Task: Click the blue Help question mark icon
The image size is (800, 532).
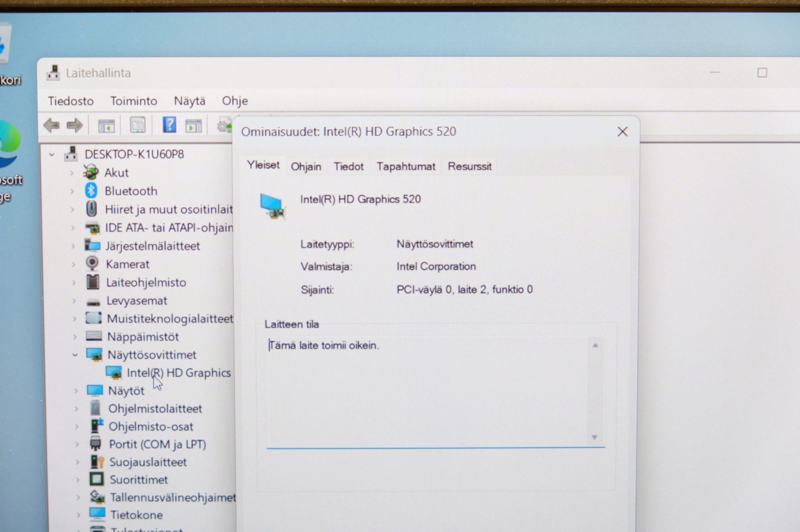Action: tap(169, 125)
